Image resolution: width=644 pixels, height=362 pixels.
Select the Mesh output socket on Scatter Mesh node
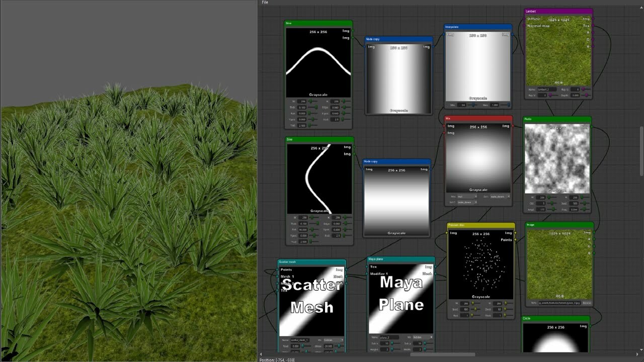tap(345, 277)
